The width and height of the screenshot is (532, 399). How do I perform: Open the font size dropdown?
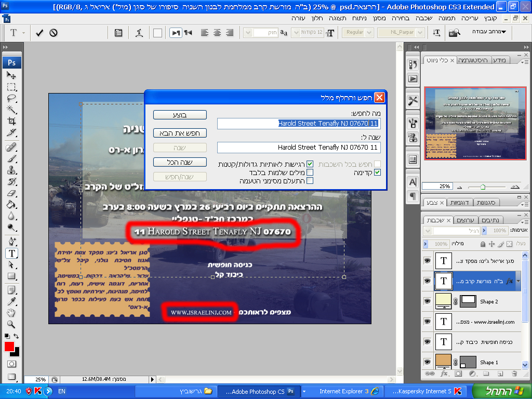click(296, 33)
